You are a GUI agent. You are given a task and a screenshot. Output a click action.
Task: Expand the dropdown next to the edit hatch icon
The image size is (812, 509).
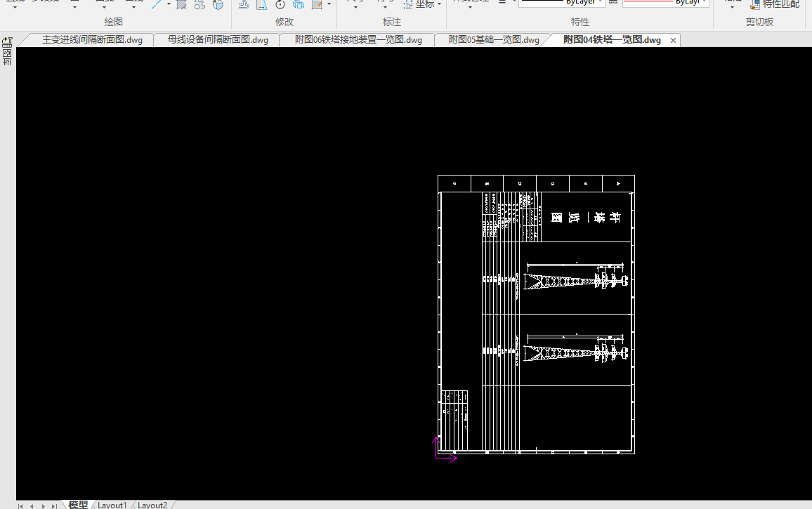329,4
